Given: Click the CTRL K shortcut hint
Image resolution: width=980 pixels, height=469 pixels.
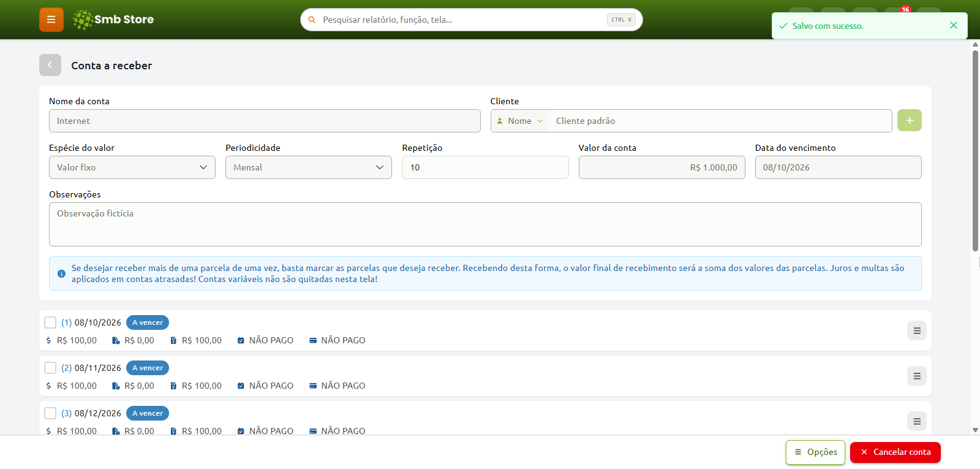Looking at the screenshot, I should [x=621, y=20].
